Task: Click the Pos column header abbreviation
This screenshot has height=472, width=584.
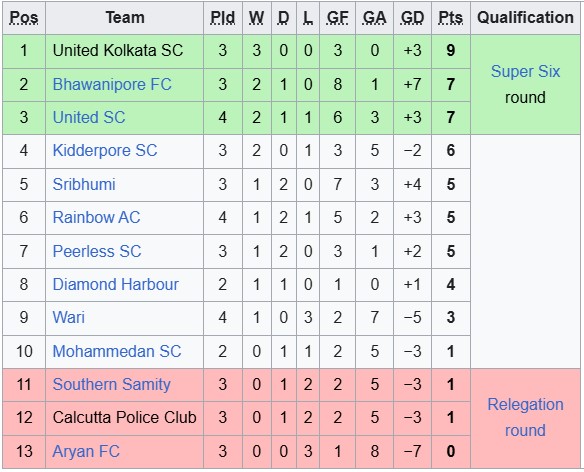Action: [x=24, y=18]
